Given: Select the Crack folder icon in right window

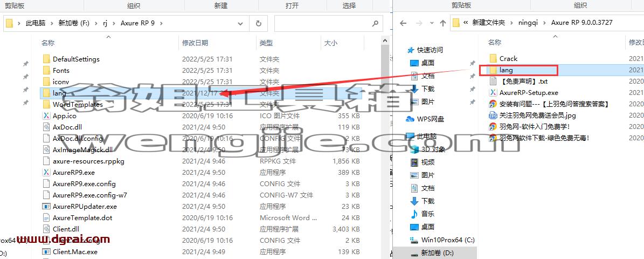Looking at the screenshot, I should click(x=493, y=59).
